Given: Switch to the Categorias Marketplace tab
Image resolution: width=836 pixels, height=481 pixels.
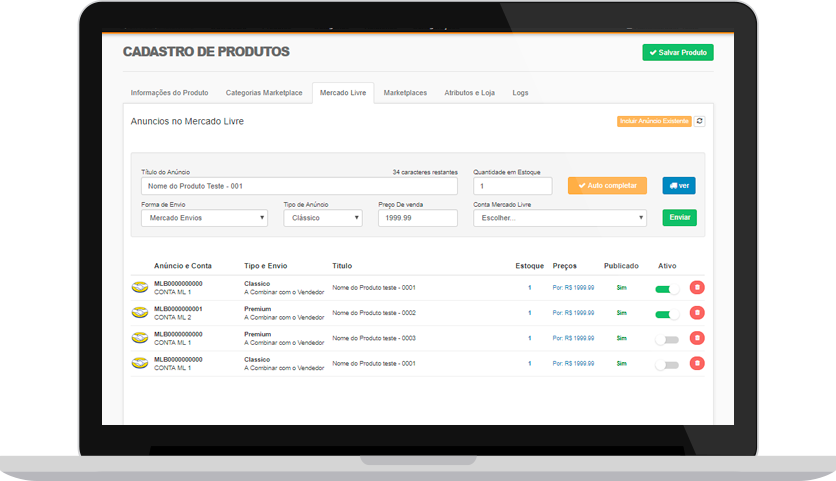Looking at the screenshot, I should (x=264, y=93).
